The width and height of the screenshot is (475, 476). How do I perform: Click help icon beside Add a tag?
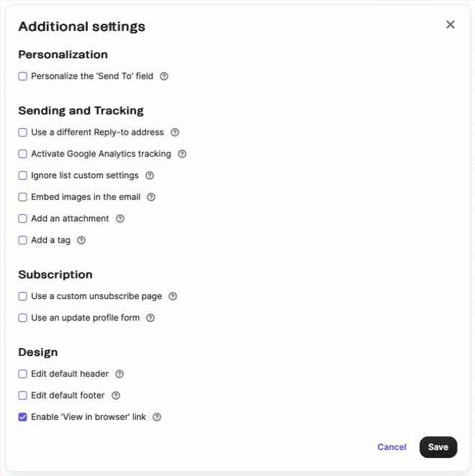tap(81, 240)
